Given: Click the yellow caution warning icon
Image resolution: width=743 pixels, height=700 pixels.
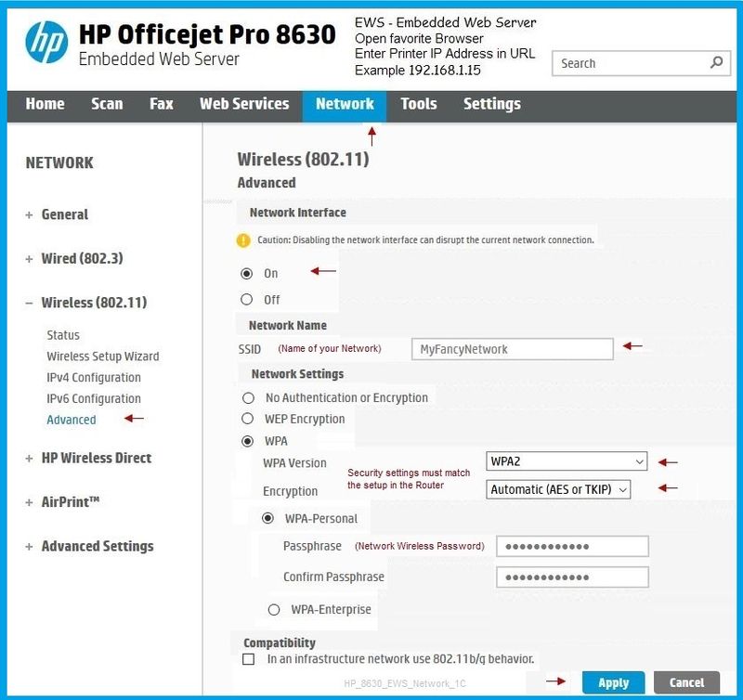Looking at the screenshot, I should point(243,240).
